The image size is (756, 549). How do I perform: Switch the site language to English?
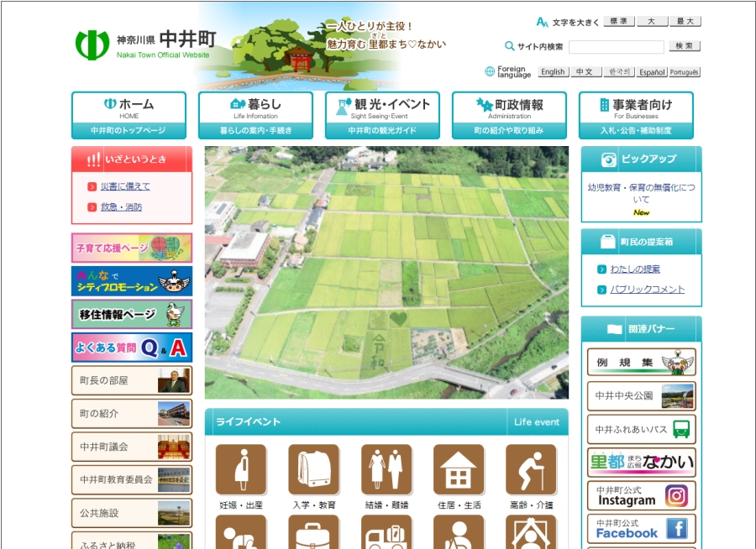click(x=553, y=71)
